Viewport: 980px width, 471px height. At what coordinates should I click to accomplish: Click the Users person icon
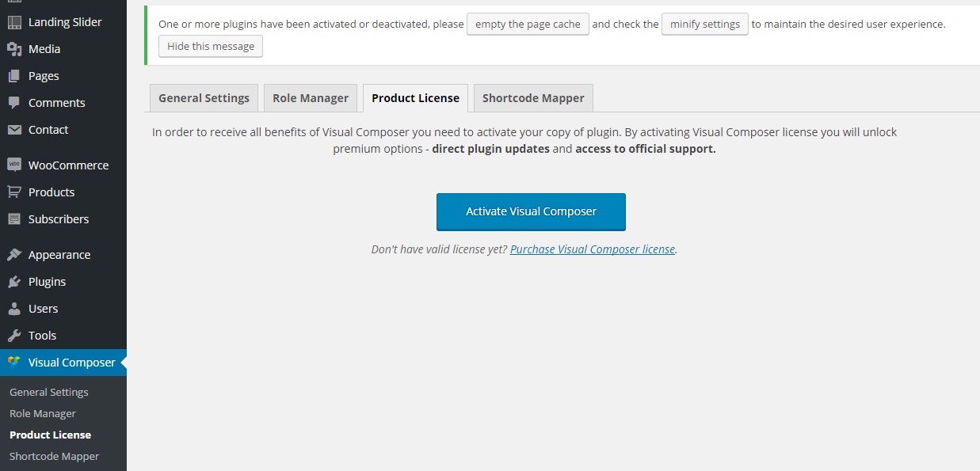[13, 309]
